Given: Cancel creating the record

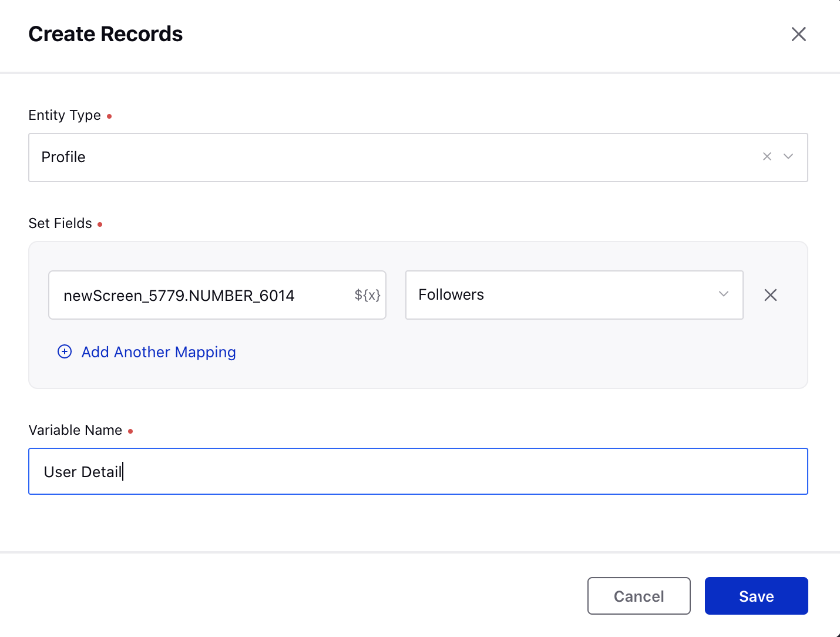Looking at the screenshot, I should click(x=639, y=596).
